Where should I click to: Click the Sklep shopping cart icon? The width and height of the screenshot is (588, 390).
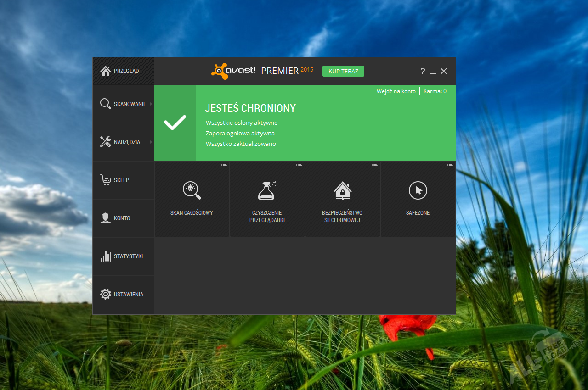[106, 180]
